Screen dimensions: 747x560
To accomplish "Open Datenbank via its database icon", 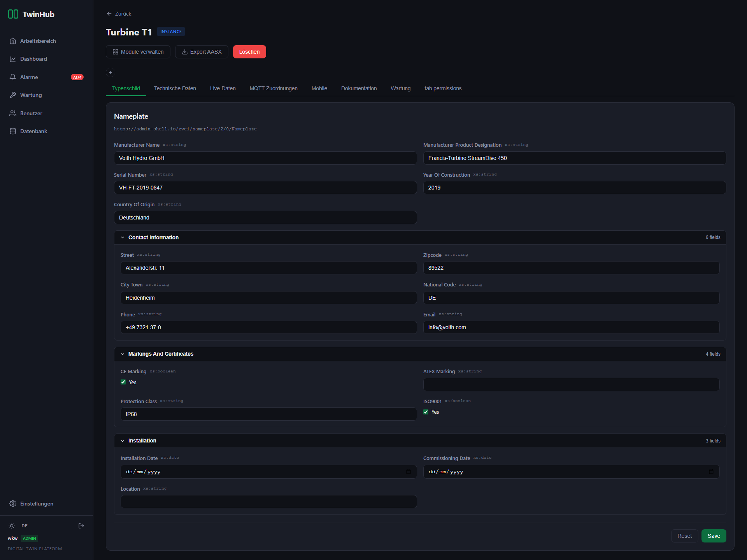I will (13, 131).
